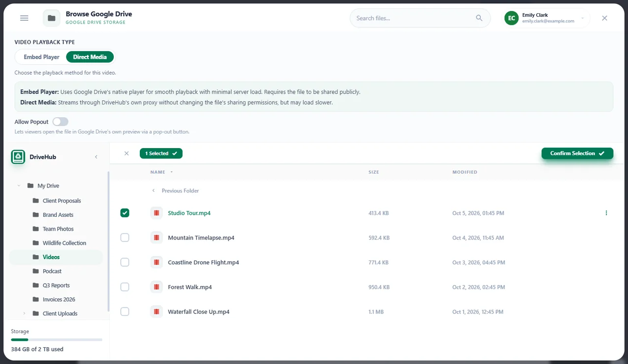The width and height of the screenshot is (628, 364).
Task: Click the Search files input field
Action: click(420, 18)
